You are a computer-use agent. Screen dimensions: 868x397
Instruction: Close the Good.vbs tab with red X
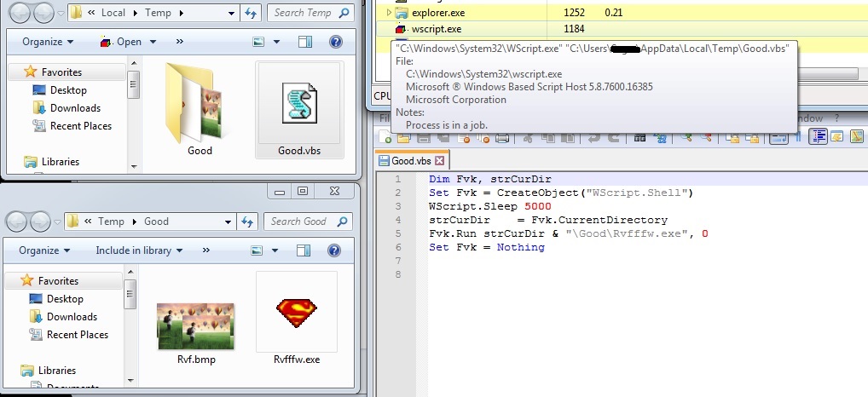pos(439,161)
